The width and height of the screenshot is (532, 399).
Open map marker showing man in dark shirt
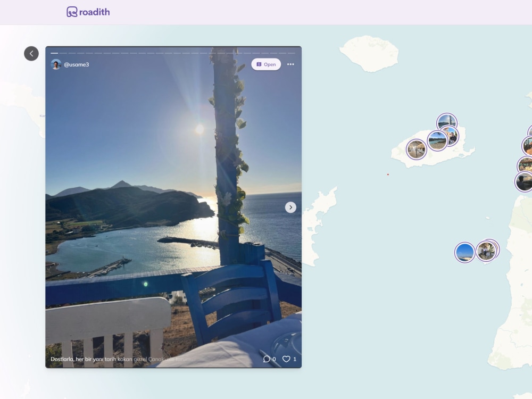pyautogui.click(x=453, y=136)
